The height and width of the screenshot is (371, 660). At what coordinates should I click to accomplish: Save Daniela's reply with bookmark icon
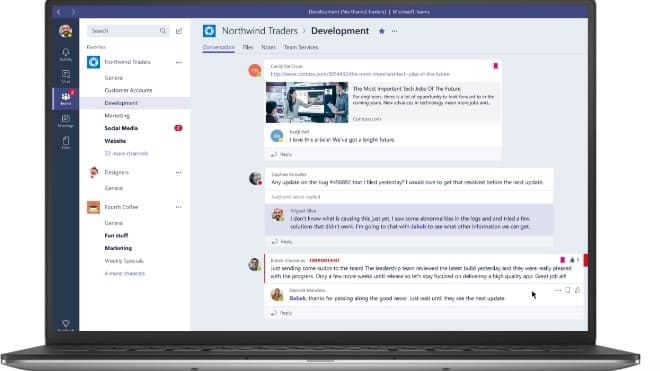tap(568, 290)
